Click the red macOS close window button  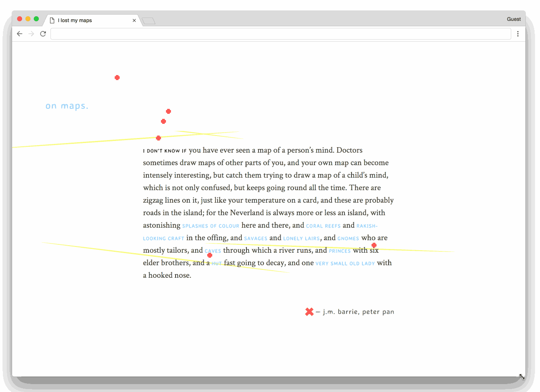(20, 19)
